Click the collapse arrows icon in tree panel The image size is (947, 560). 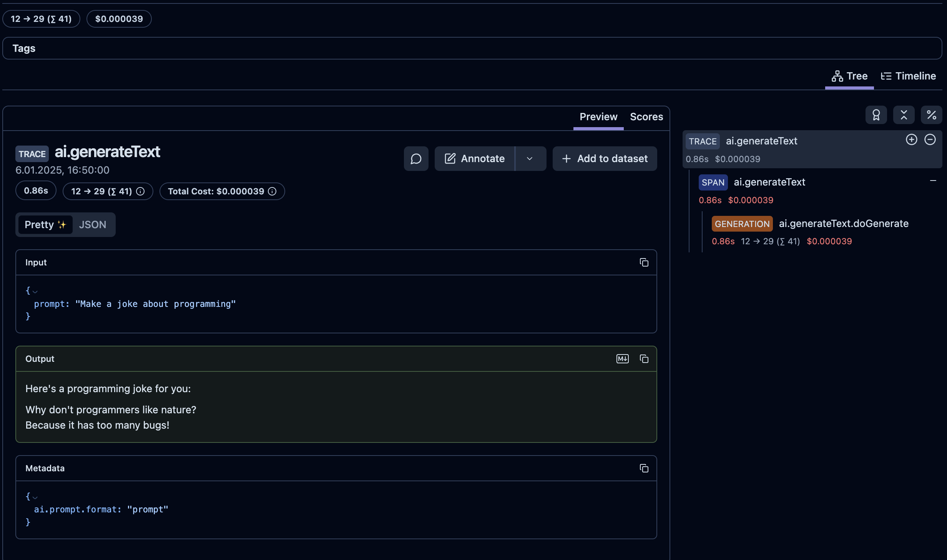pyautogui.click(x=904, y=115)
